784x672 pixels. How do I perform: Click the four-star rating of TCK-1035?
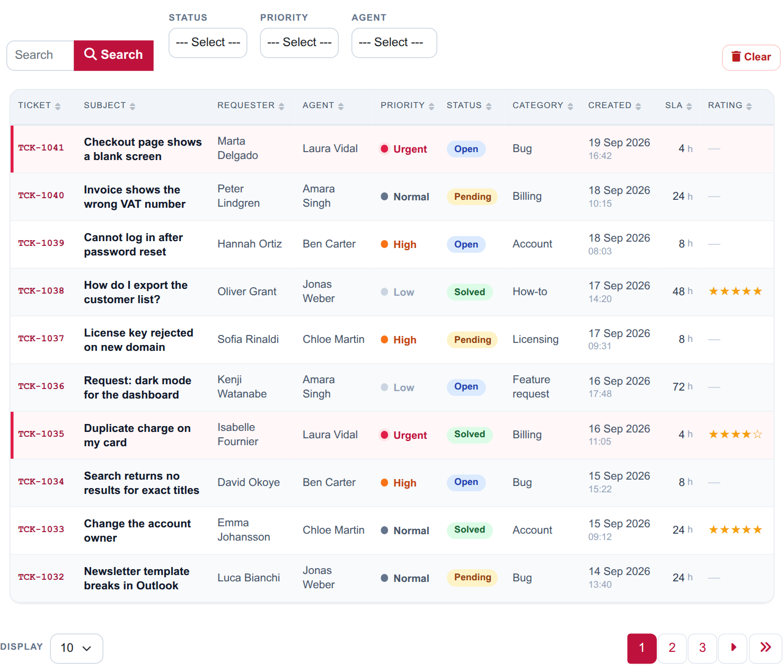click(735, 435)
